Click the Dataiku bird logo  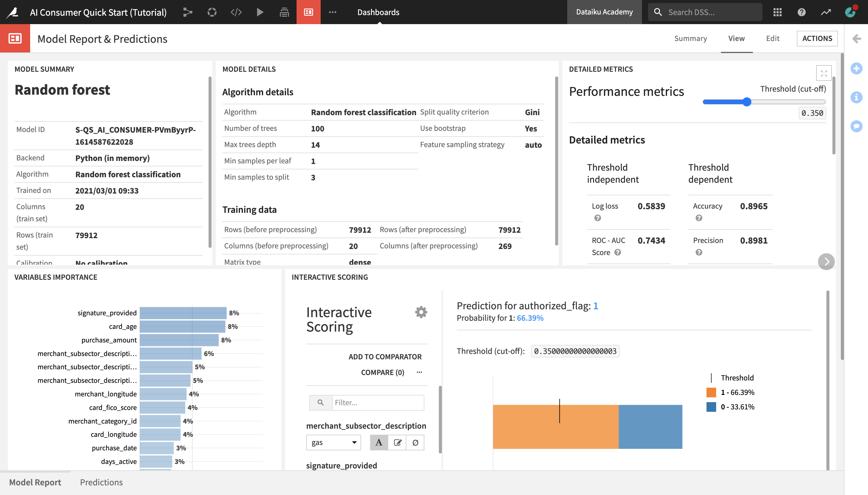pos(13,12)
